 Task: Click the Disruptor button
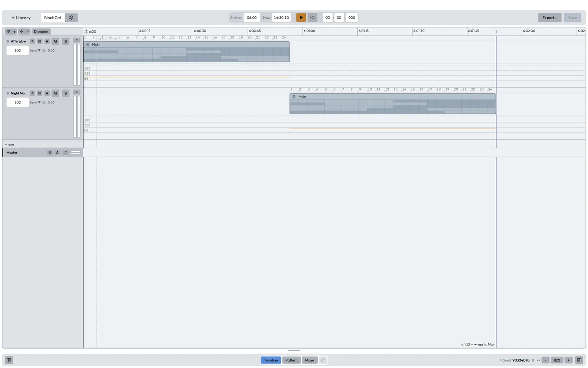point(41,31)
